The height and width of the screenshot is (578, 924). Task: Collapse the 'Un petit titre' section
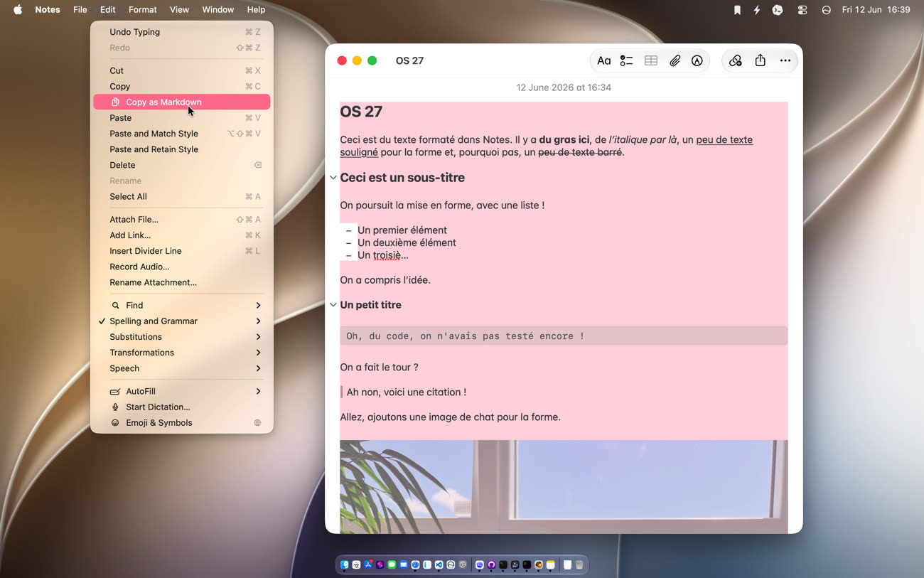pyautogui.click(x=333, y=305)
